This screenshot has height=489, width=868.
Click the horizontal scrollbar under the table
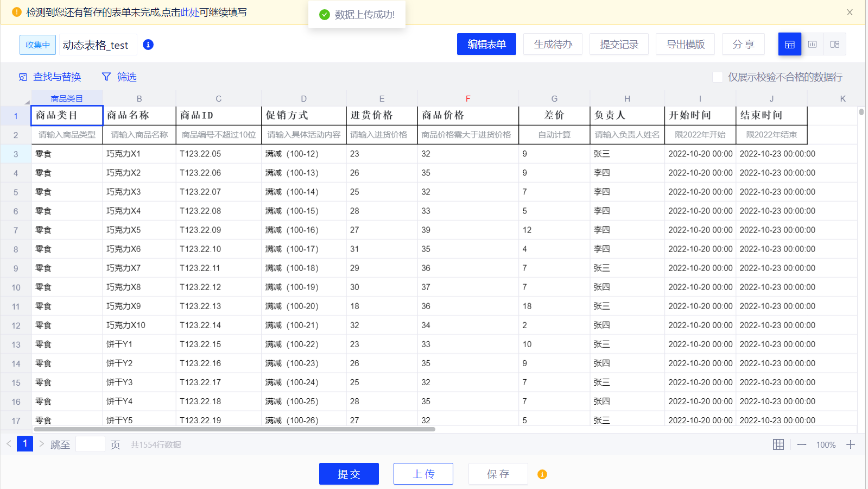[234, 429]
